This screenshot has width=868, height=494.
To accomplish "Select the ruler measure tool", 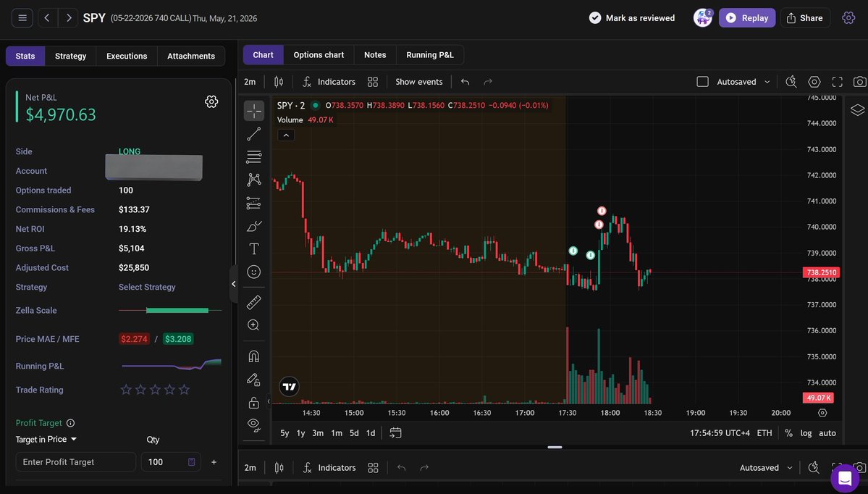I will [254, 302].
